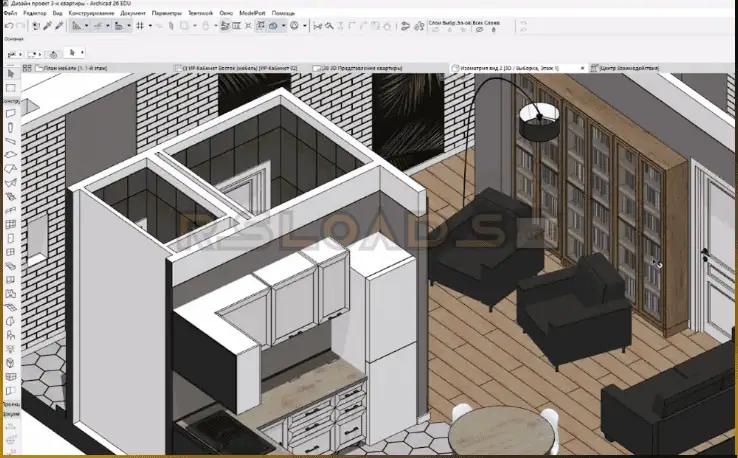Expand dropdown beside the 3D cloud icon

pos(283,26)
